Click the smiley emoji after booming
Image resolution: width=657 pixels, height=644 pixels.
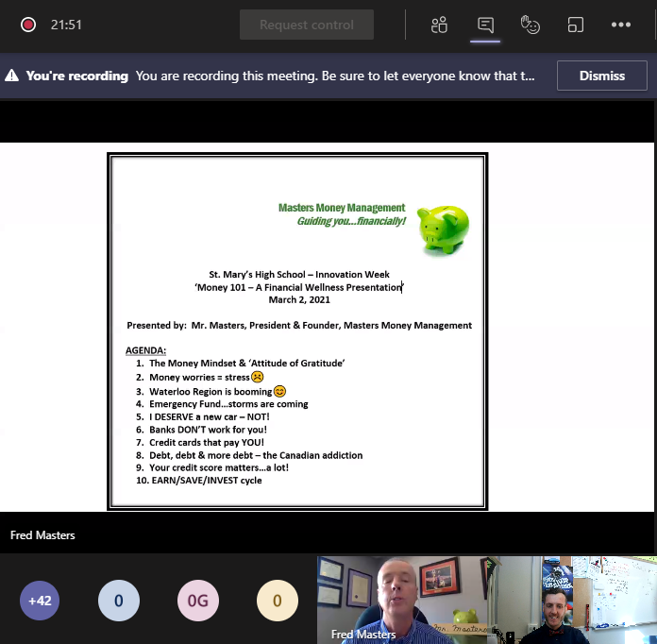tap(279, 391)
